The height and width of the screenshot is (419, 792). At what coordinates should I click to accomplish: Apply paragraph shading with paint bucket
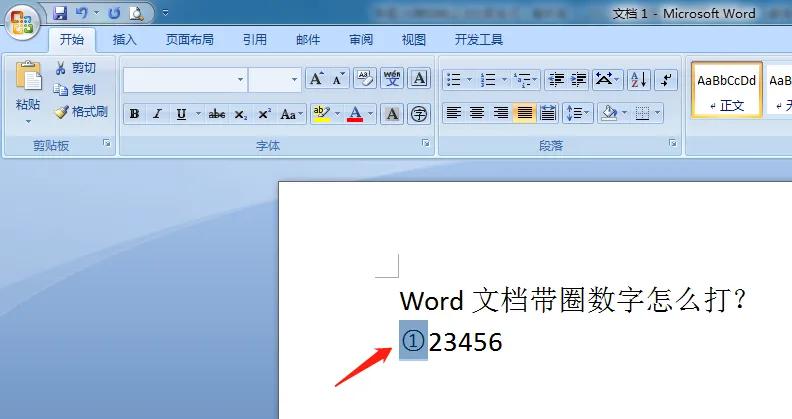609,113
